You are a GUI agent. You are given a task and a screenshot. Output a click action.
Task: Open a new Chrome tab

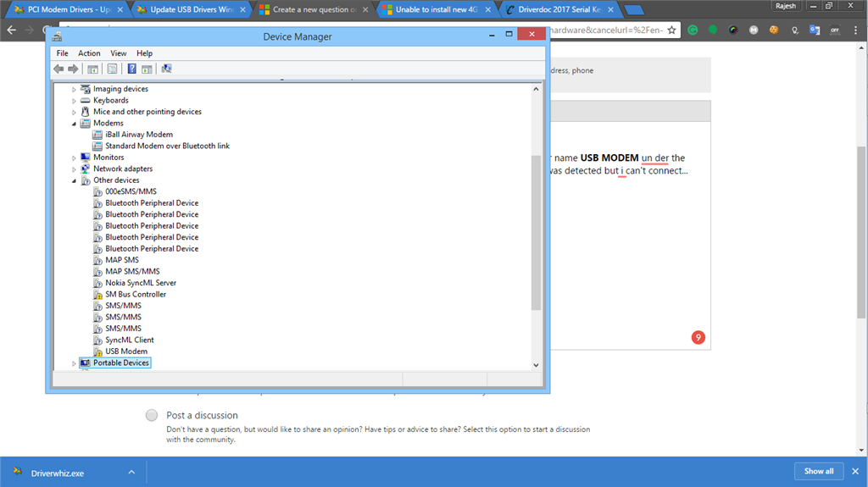coord(633,10)
